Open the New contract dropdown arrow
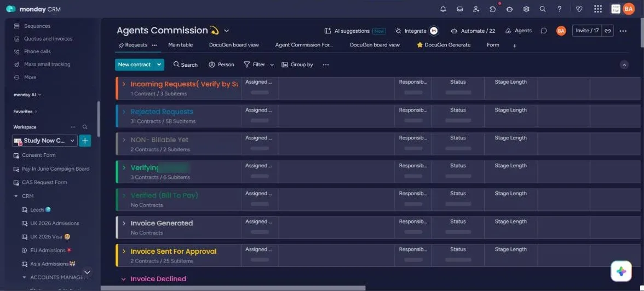 [x=159, y=65]
